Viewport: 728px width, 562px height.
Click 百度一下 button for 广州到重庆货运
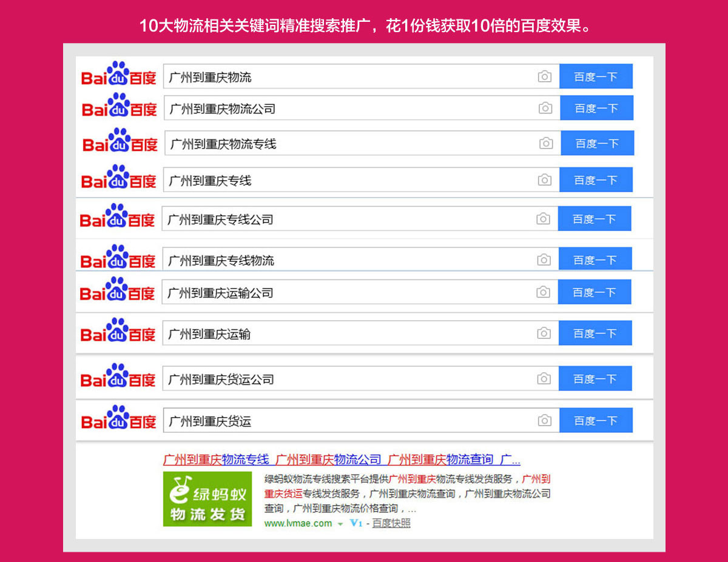(x=596, y=421)
